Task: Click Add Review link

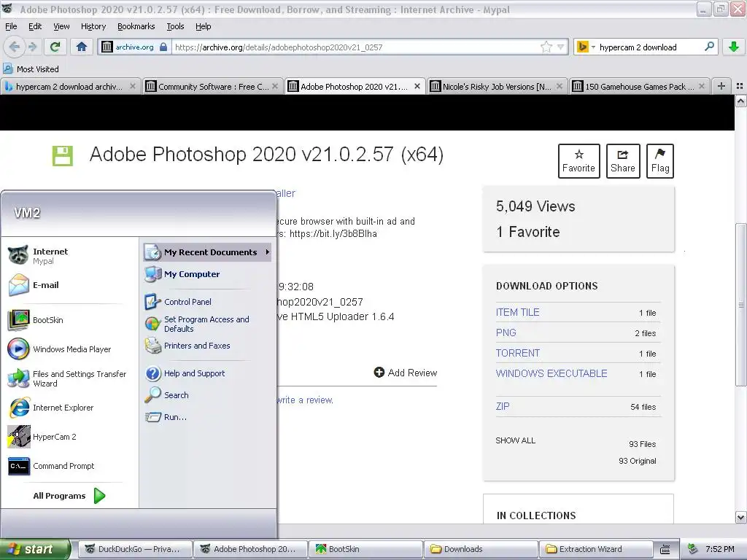Action: (406, 373)
